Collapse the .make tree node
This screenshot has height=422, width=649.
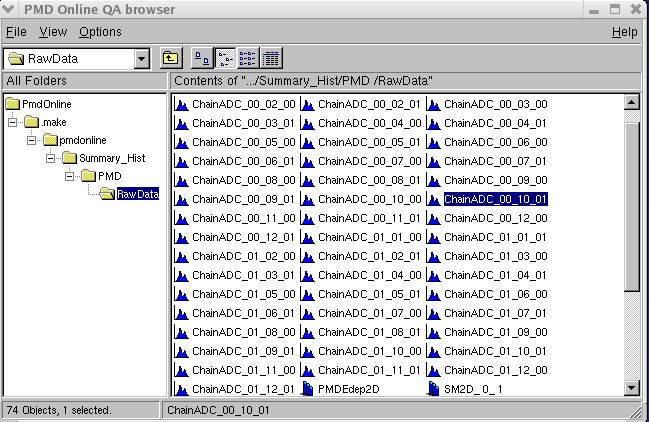click(x=12, y=122)
